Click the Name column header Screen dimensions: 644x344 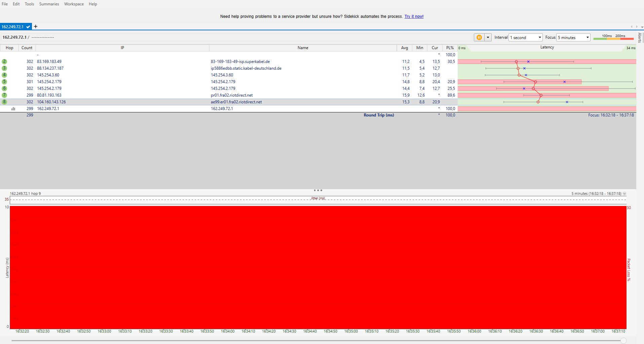[x=303, y=48]
